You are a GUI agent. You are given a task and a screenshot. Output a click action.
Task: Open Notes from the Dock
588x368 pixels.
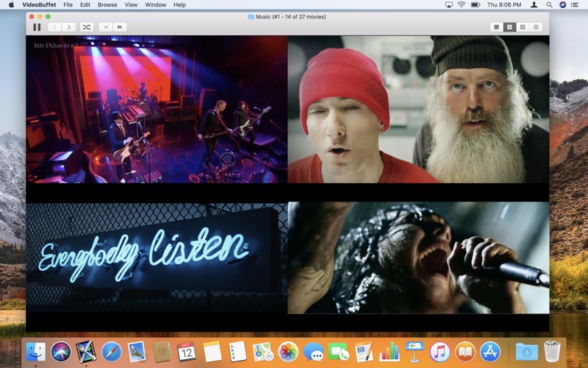[x=212, y=353]
